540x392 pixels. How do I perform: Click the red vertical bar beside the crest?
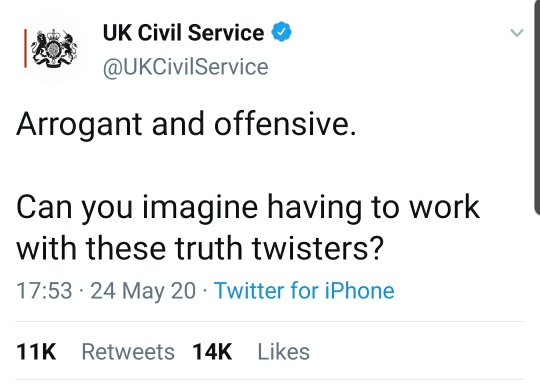pyautogui.click(x=25, y=48)
